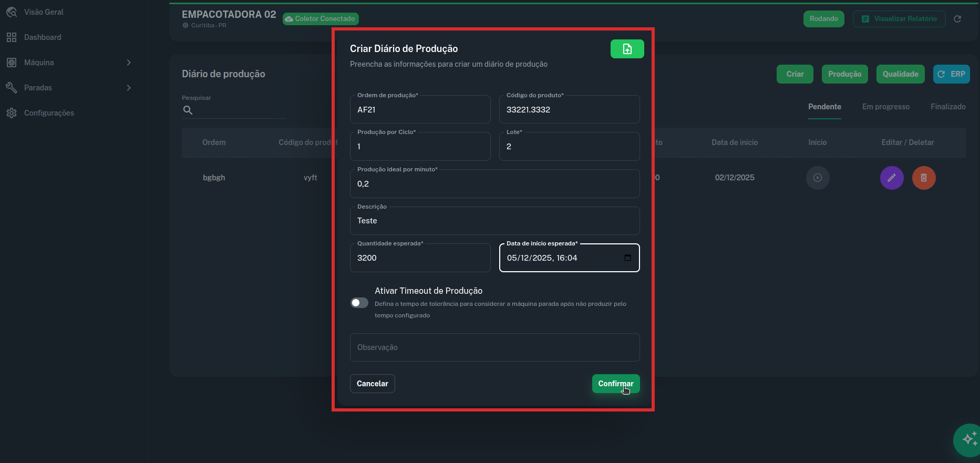This screenshot has height=463, width=980.
Task: Open the AI sparkle assistant button
Action: [969, 439]
